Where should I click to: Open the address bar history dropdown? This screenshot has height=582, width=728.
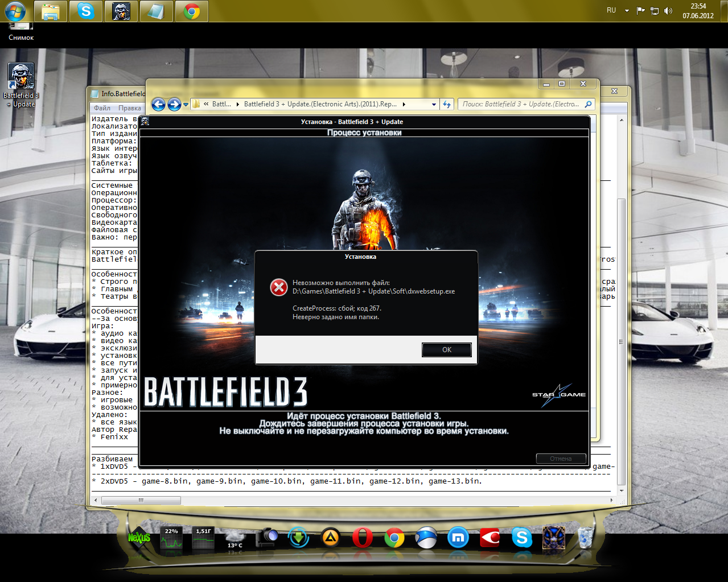(x=434, y=104)
